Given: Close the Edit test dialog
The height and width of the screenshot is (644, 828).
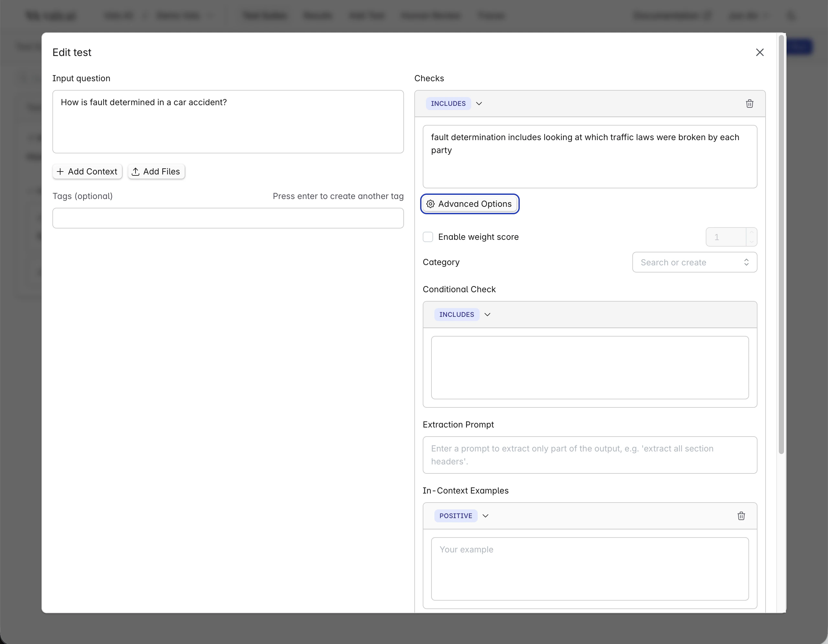Looking at the screenshot, I should [x=759, y=52].
